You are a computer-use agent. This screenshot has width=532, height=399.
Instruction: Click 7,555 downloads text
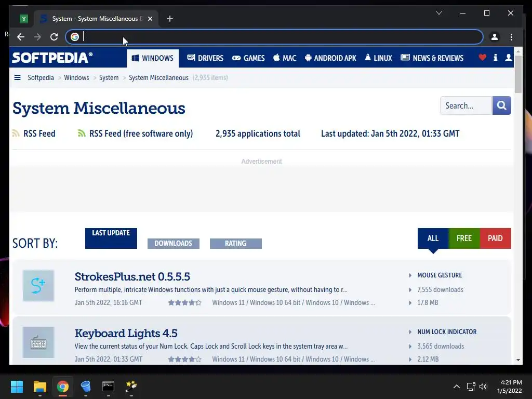click(x=440, y=290)
